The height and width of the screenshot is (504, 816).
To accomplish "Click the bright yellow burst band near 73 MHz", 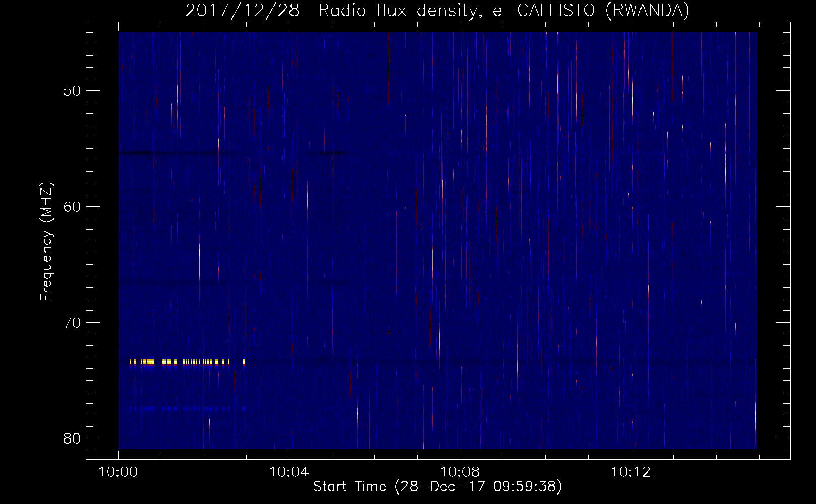I will (x=187, y=361).
